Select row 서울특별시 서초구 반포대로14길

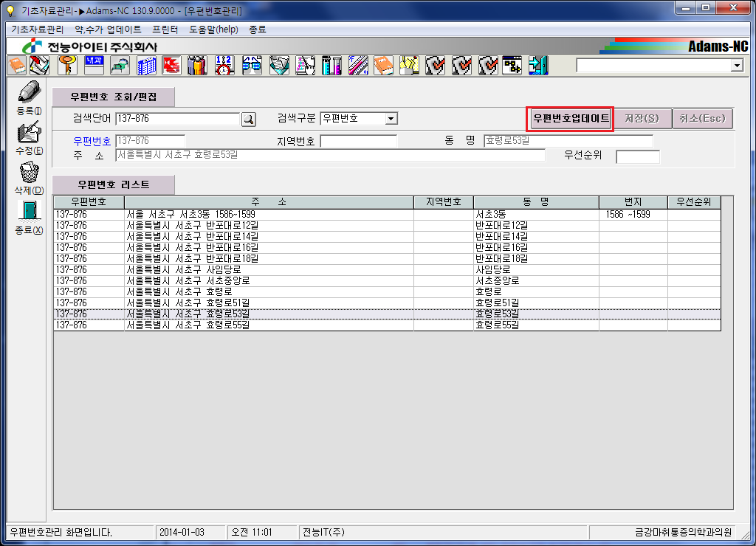387,237
